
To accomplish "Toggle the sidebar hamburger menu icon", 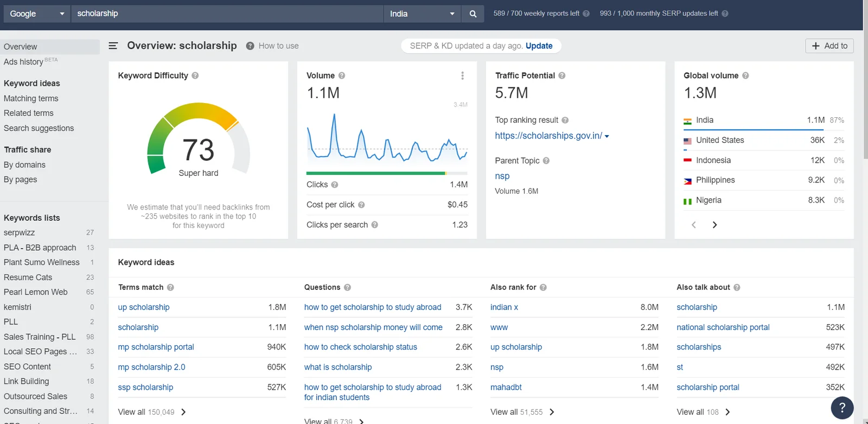I will [113, 46].
